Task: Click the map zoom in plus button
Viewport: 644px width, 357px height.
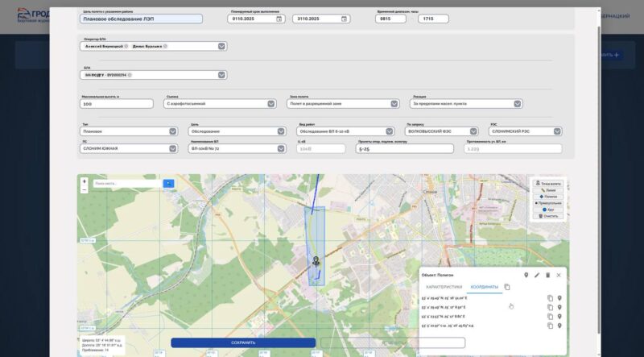Action: point(85,181)
